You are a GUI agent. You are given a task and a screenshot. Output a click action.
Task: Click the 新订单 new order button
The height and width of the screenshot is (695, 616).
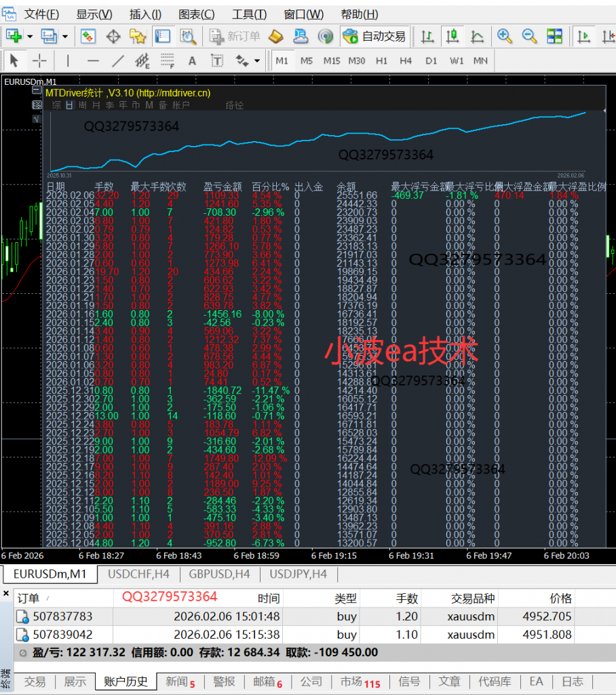click(x=235, y=36)
